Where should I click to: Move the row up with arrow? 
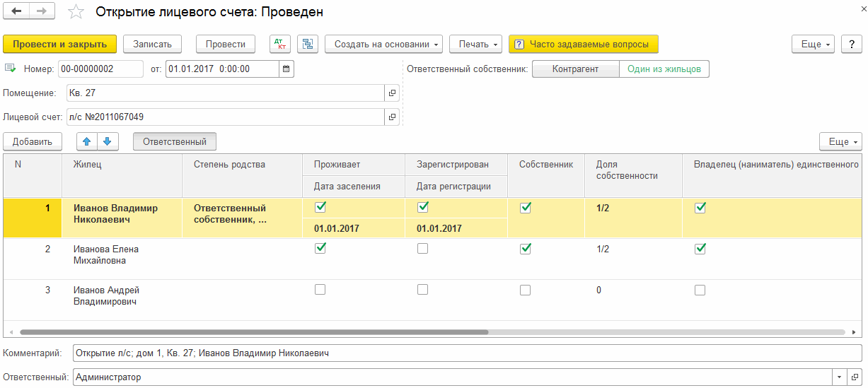pyautogui.click(x=87, y=141)
